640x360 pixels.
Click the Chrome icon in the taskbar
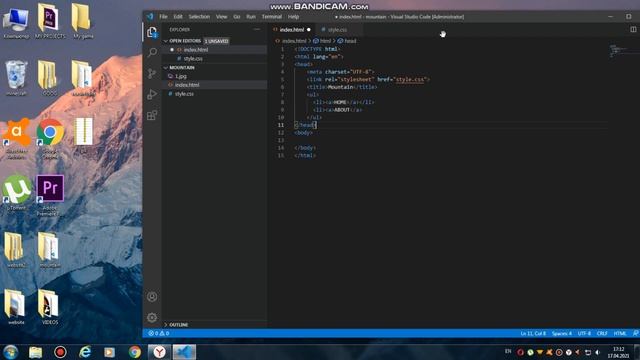tap(134, 352)
